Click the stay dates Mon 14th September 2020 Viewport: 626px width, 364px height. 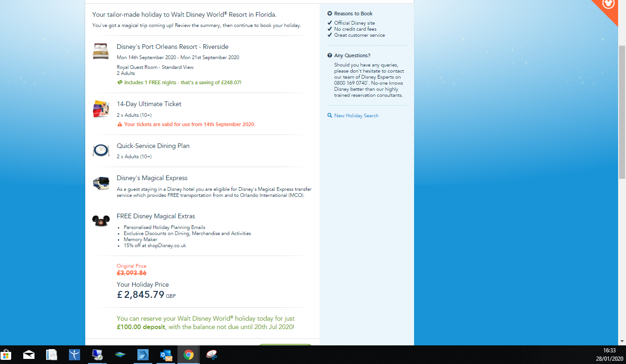[178, 58]
